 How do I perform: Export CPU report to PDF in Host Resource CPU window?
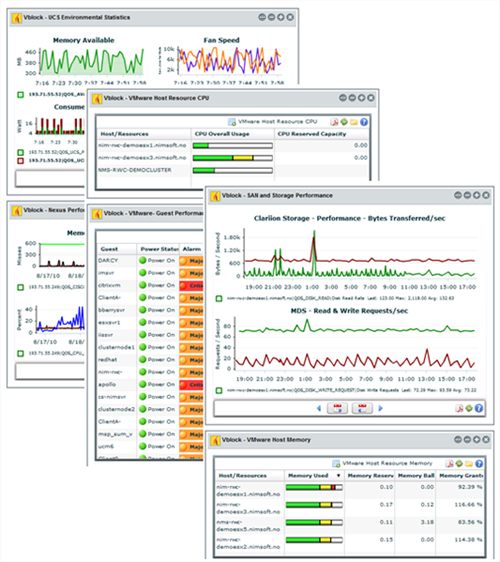tap(334, 122)
